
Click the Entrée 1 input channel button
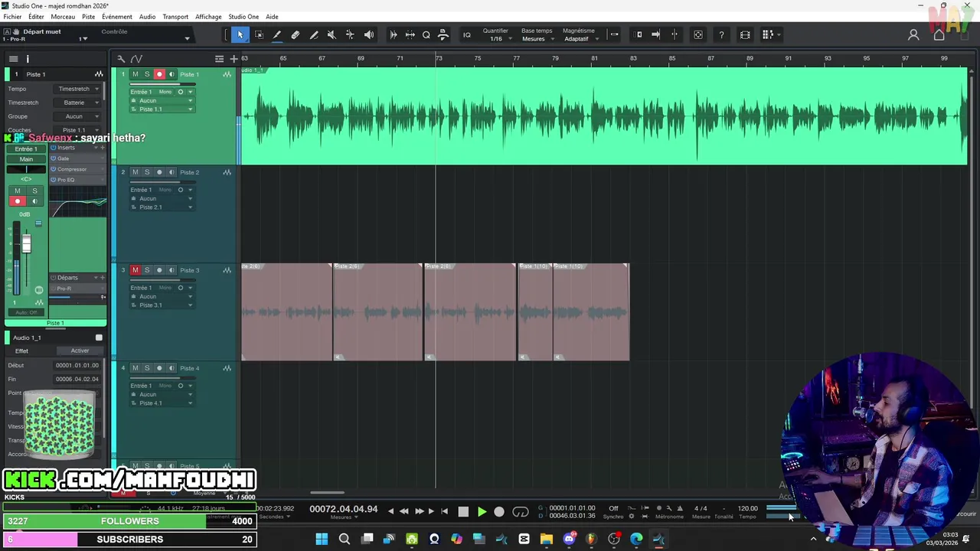(x=26, y=149)
